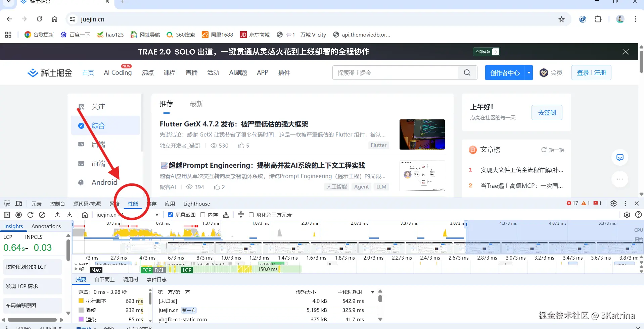The image size is (644, 329).
Task: Show the 17 errors indicator in DevTools
Action: point(572,203)
